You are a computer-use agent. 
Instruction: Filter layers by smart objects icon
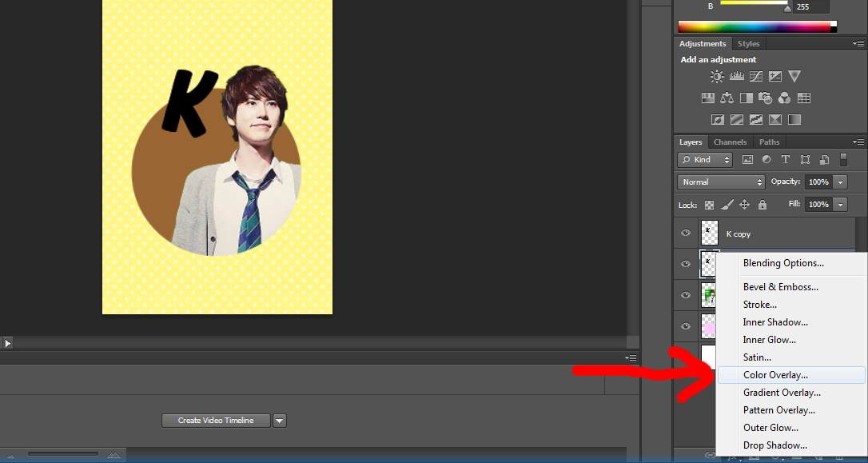pos(824,159)
